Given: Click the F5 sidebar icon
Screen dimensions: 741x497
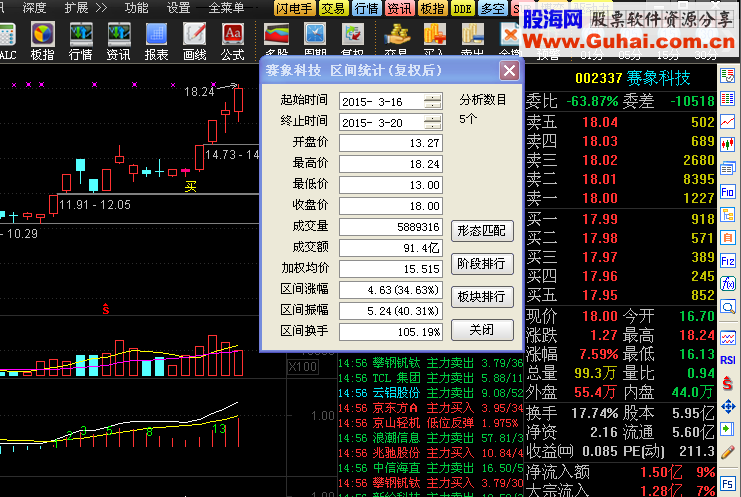Looking at the screenshot, I should coord(728,484).
